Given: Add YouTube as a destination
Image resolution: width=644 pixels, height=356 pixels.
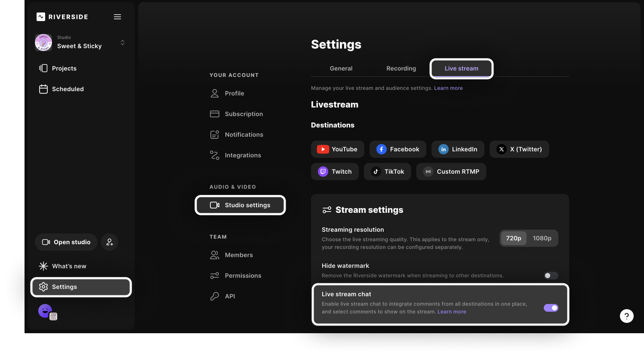Looking at the screenshot, I should [x=338, y=149].
